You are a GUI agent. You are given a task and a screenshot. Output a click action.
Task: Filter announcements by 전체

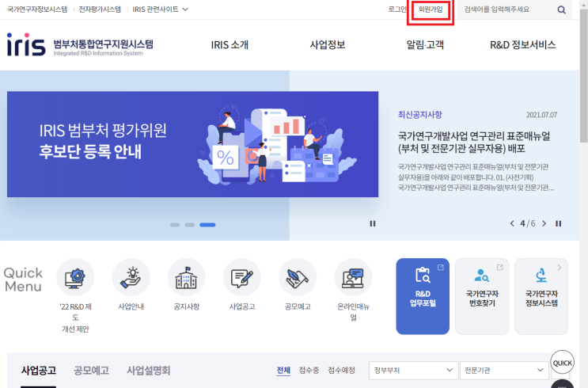pos(283,371)
